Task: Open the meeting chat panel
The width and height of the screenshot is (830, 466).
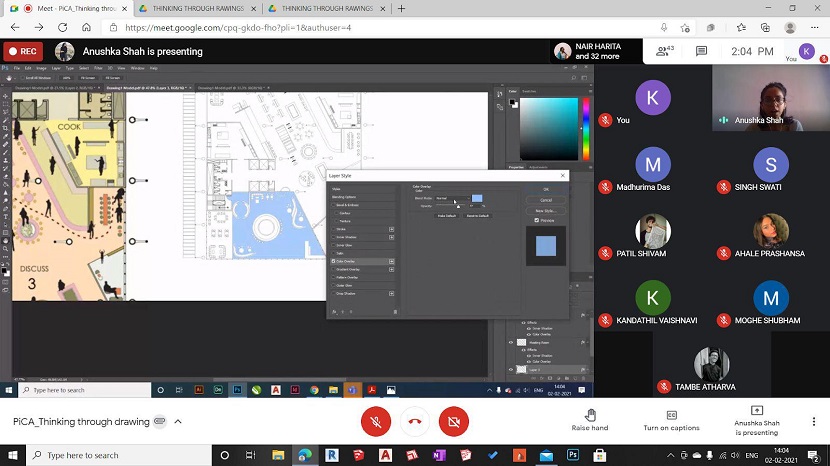Action: pyautogui.click(x=701, y=51)
